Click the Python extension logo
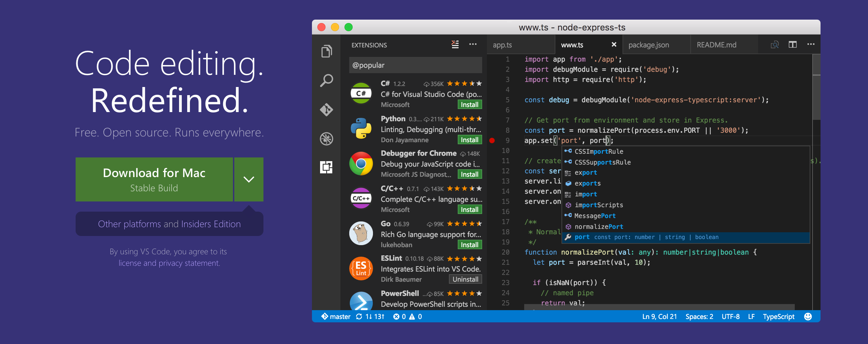 [x=361, y=128]
